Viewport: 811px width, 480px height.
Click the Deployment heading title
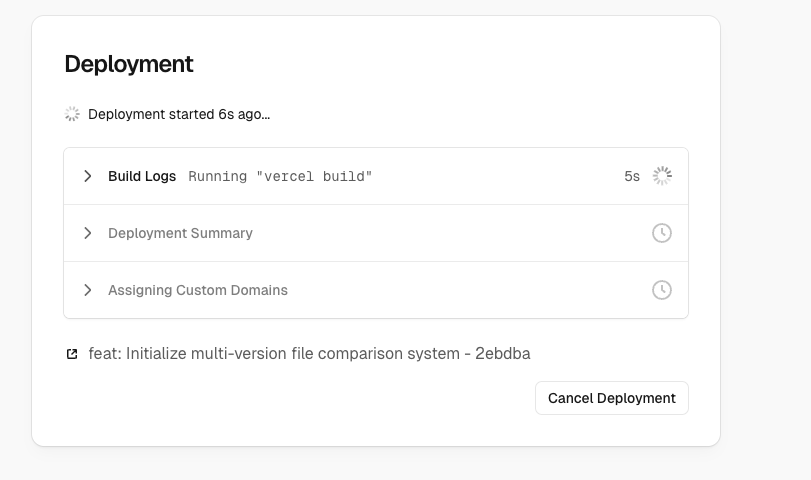click(x=129, y=64)
